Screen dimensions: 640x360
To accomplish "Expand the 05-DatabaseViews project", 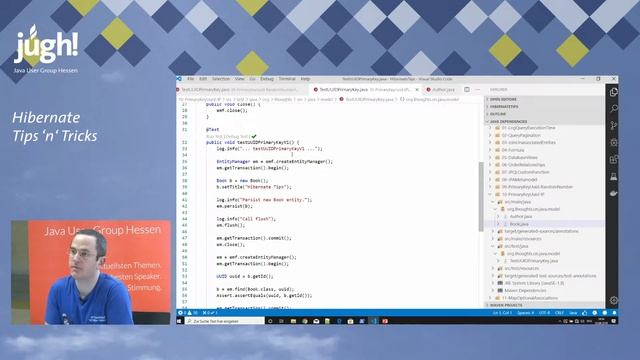I will (x=491, y=157).
